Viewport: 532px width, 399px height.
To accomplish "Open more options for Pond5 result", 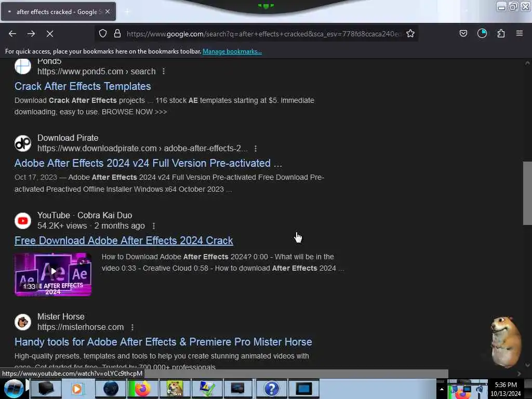I will [x=164, y=71].
